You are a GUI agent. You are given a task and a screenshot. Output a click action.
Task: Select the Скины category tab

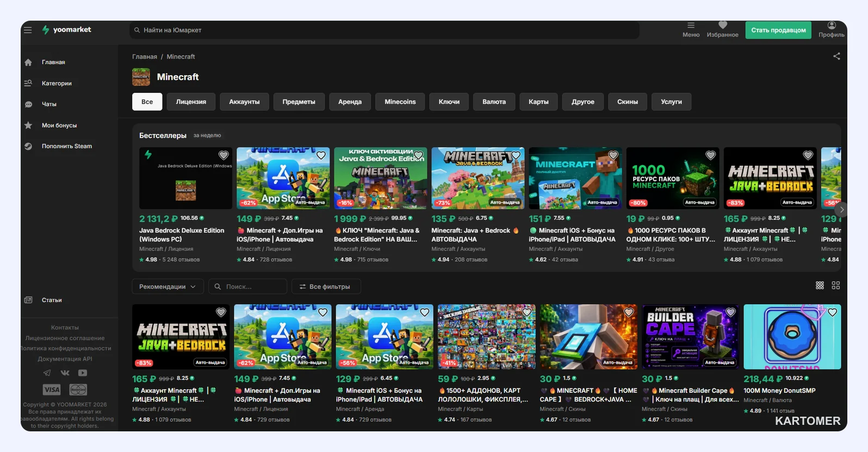[x=628, y=102]
